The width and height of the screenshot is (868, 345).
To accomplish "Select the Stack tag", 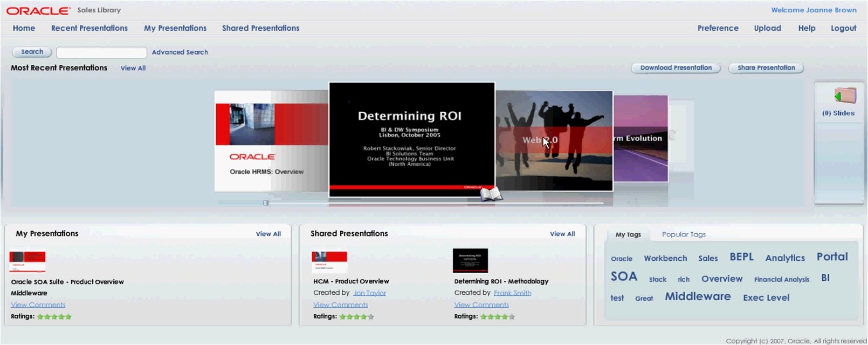I will click(x=658, y=280).
